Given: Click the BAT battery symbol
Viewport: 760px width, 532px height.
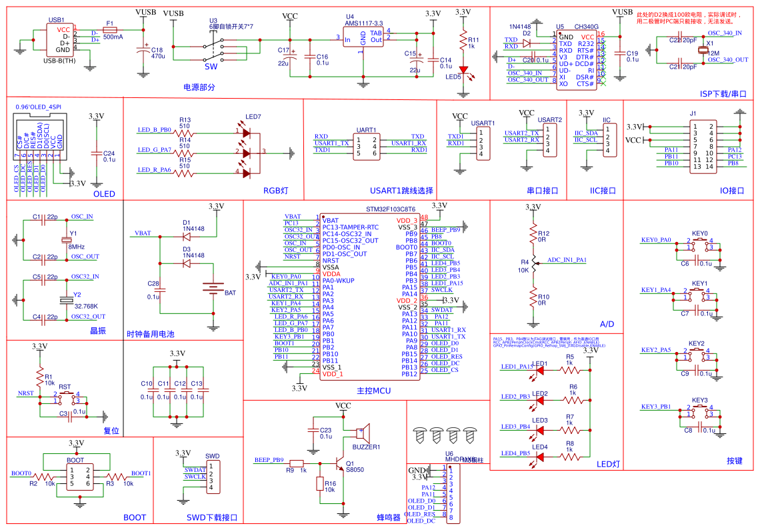Looking at the screenshot, I should (x=213, y=289).
